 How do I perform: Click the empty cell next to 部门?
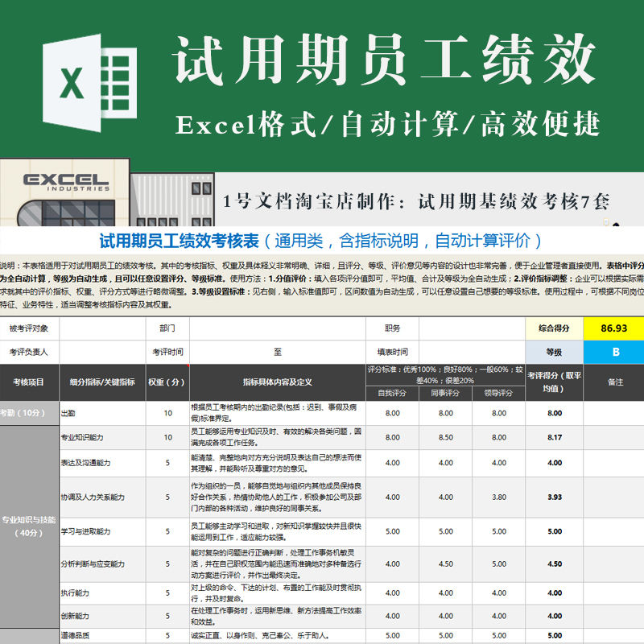coord(278,328)
